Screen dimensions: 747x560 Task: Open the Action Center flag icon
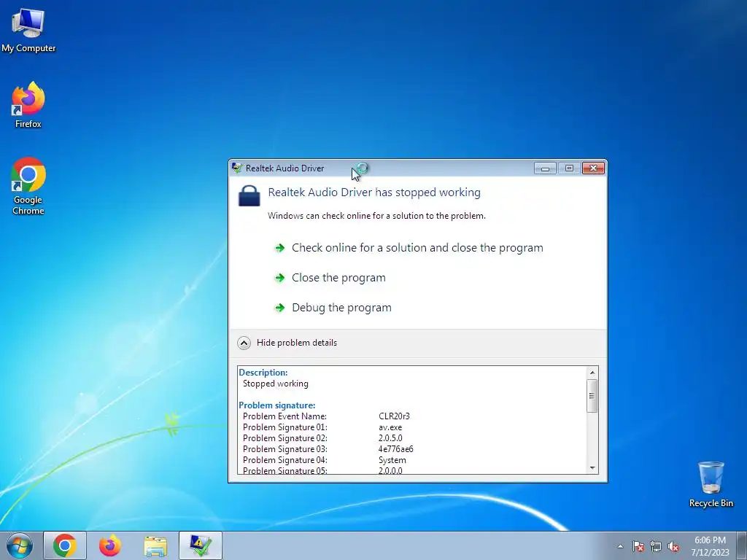tap(638, 546)
